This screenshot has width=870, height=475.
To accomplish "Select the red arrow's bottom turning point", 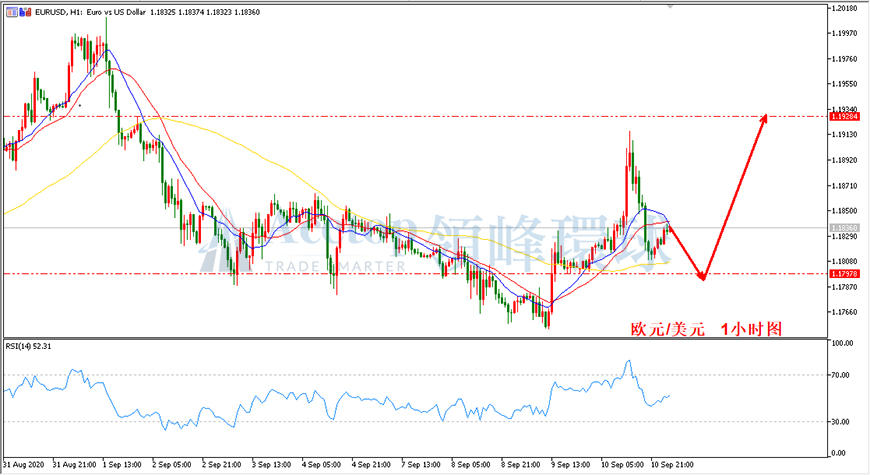I will tap(702, 276).
